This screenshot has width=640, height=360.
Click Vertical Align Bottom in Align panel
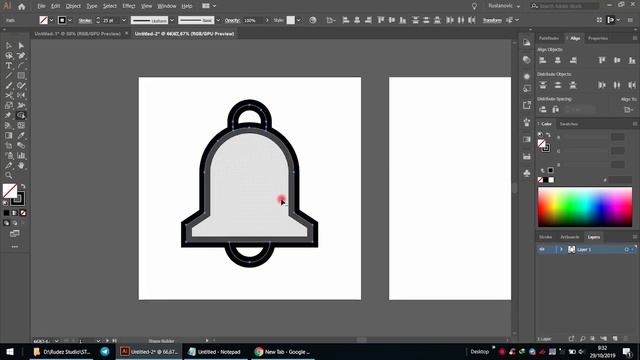(x=632, y=60)
